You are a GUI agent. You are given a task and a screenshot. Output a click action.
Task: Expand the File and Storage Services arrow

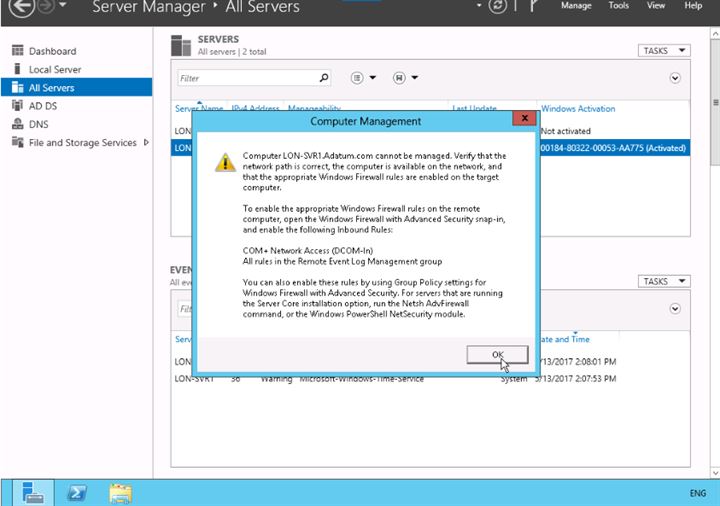[146, 142]
